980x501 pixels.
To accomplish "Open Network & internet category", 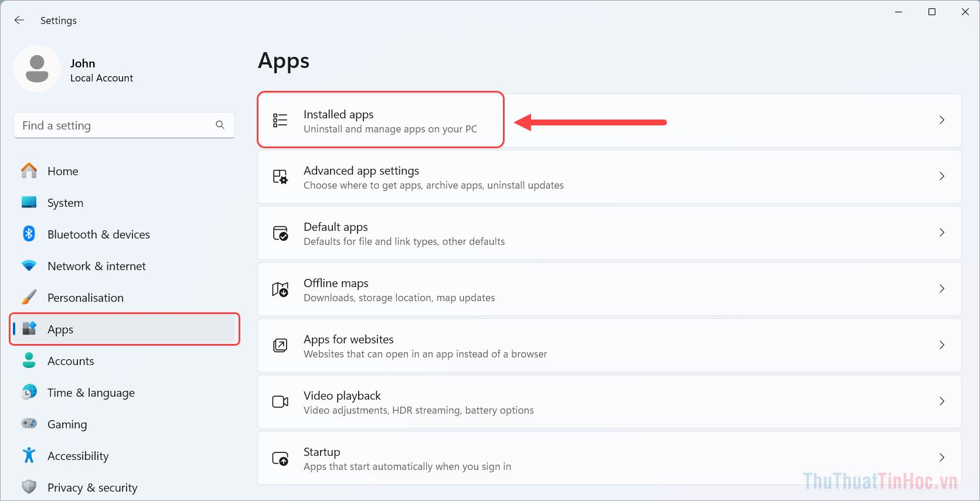I will [x=124, y=266].
